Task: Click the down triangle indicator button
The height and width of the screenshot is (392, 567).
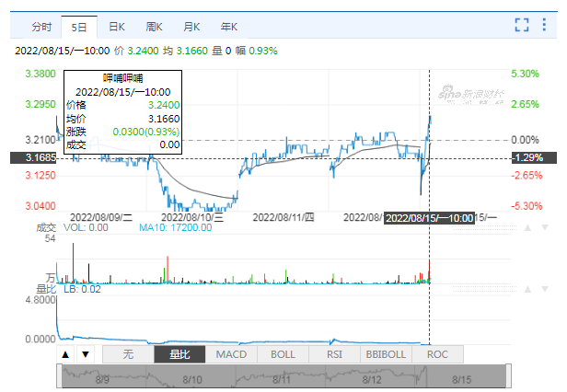Action: pos(85,354)
